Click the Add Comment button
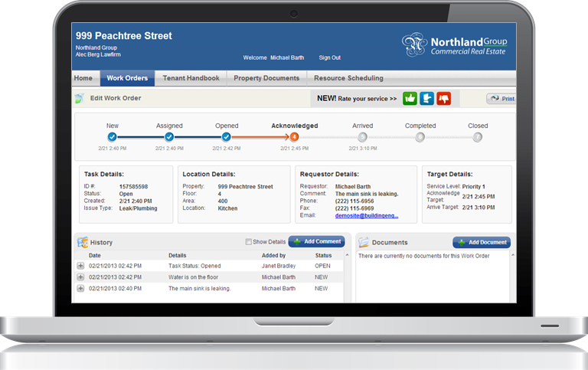Viewport: 588px width, 370px height. pyautogui.click(x=316, y=241)
